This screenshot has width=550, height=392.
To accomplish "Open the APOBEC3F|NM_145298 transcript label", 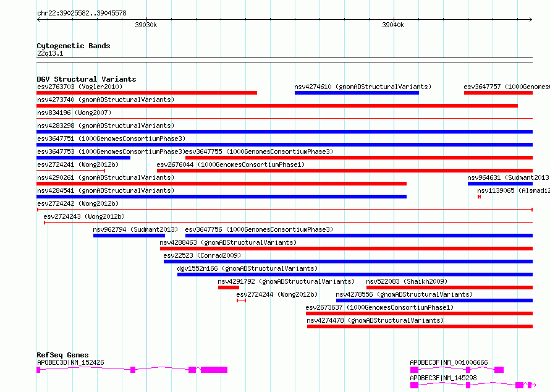I will coord(443,378).
